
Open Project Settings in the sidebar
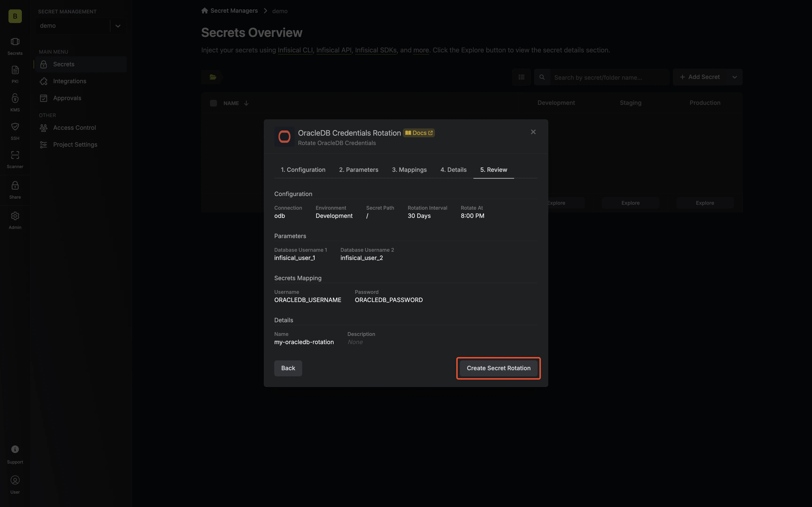81,145
